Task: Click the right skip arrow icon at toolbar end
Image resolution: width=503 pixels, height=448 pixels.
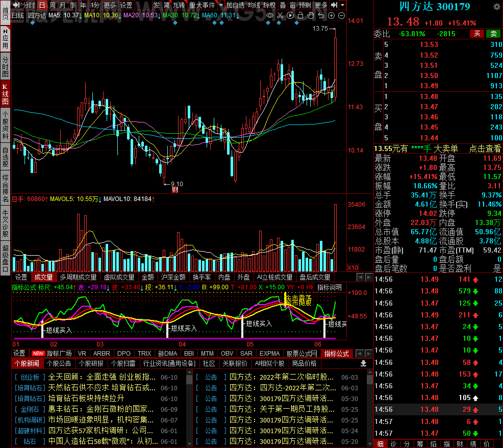Action: [334, 5]
